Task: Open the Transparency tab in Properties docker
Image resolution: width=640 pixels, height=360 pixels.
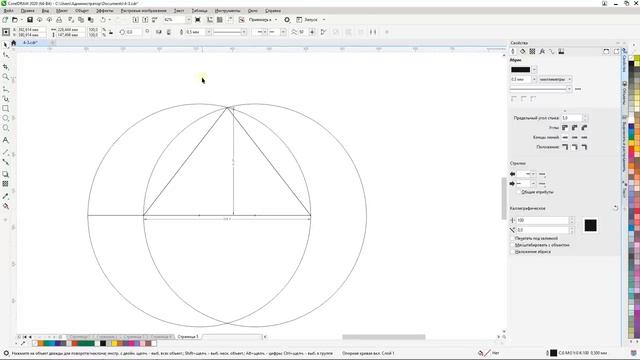Action: [x=532, y=51]
